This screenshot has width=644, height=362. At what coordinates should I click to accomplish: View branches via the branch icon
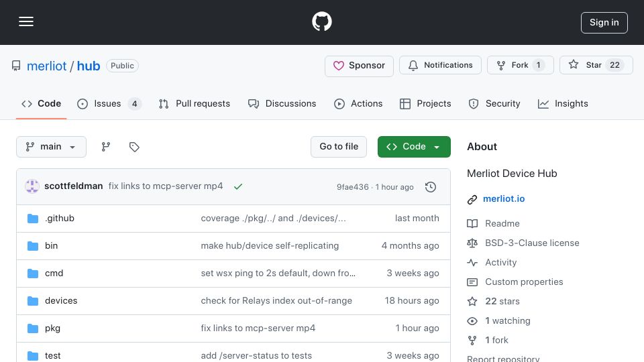106,147
